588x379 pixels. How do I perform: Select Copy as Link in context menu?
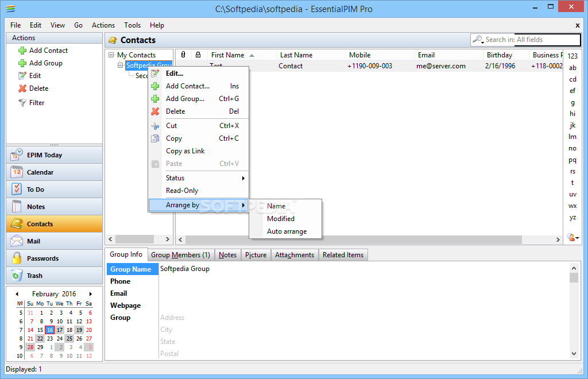click(185, 150)
